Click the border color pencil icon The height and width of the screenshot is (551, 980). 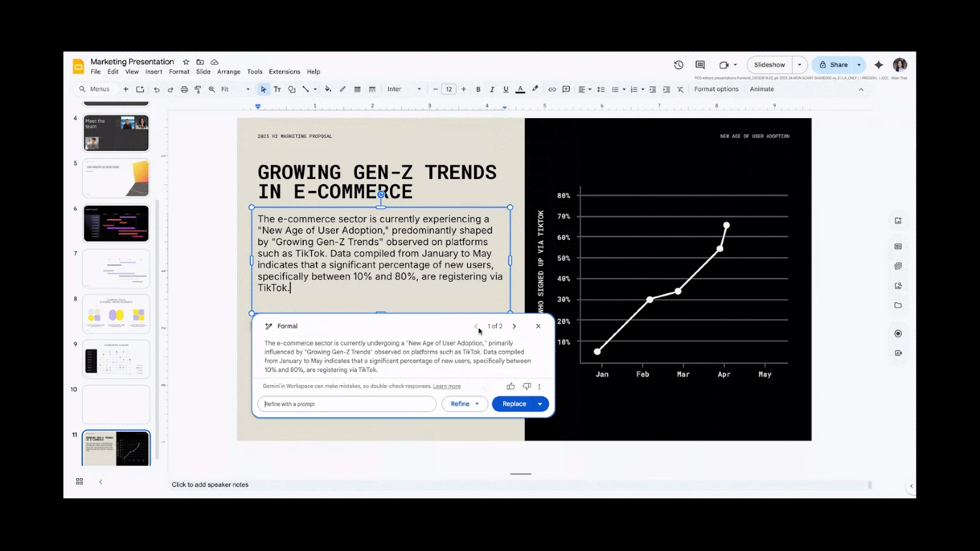click(x=342, y=89)
